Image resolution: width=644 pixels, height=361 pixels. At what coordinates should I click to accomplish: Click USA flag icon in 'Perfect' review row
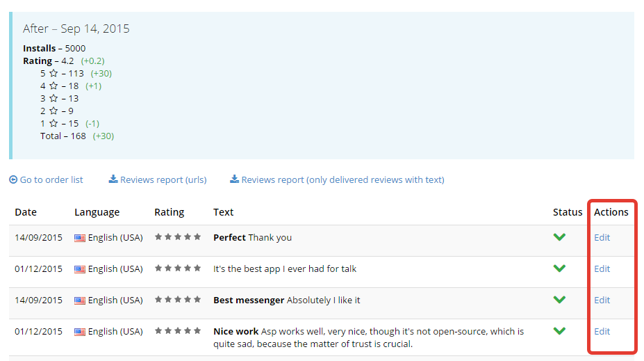pos(80,238)
